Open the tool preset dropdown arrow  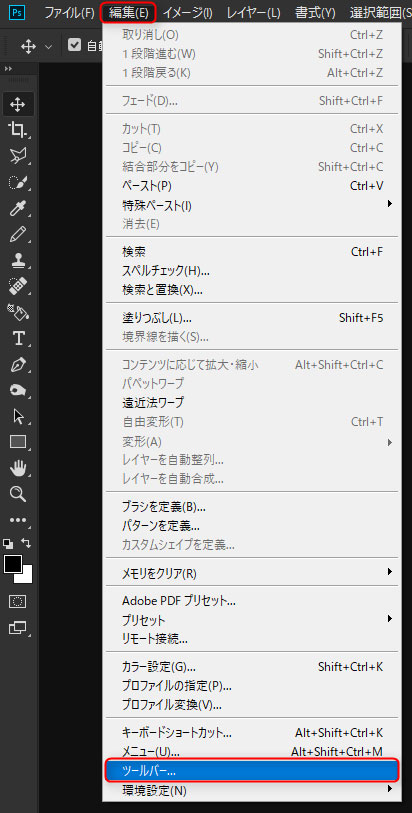point(49,46)
